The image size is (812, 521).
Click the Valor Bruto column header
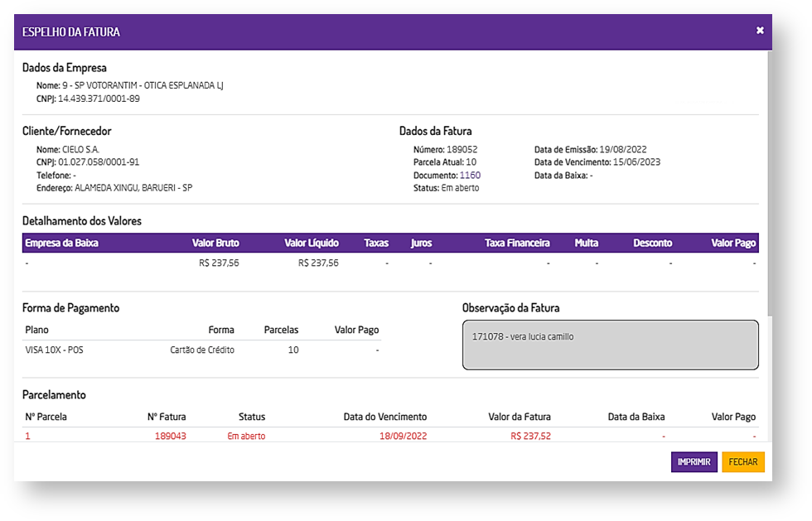click(x=215, y=244)
